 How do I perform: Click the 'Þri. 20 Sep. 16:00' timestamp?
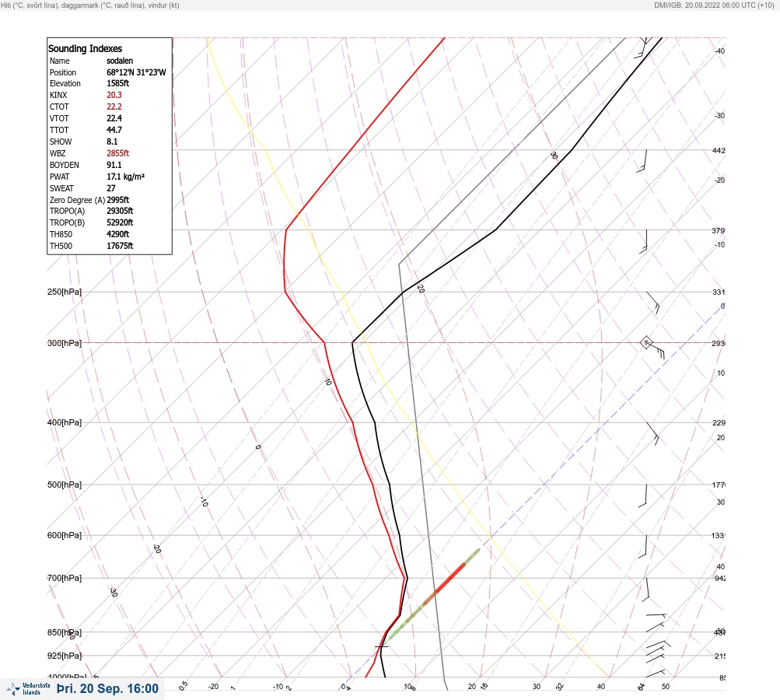point(107,688)
